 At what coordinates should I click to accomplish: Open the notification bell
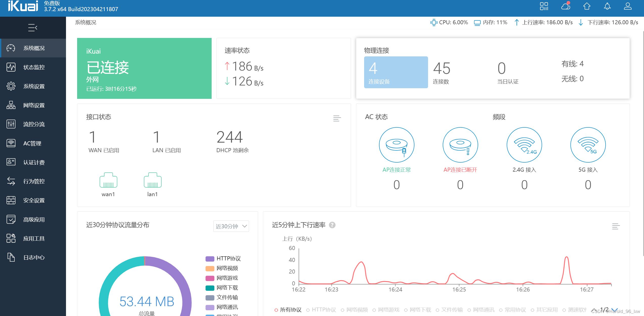point(607,6)
